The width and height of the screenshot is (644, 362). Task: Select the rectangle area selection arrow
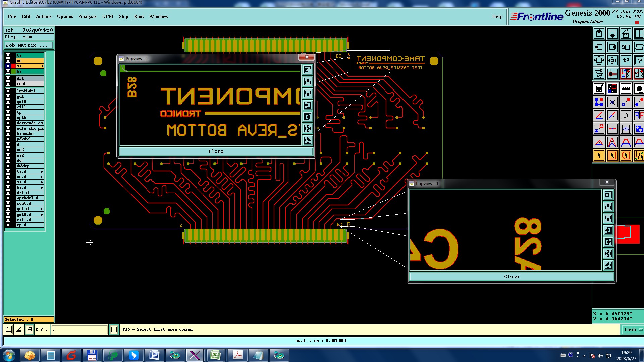point(612,156)
